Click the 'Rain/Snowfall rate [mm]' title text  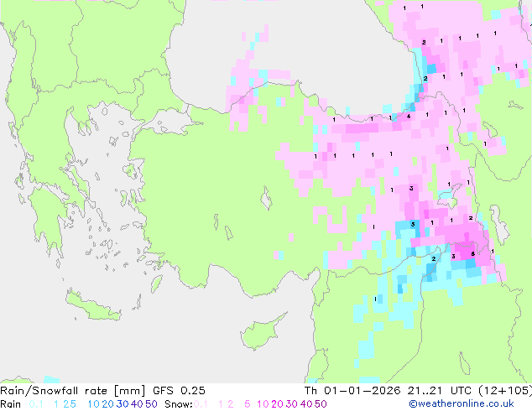click(73, 391)
